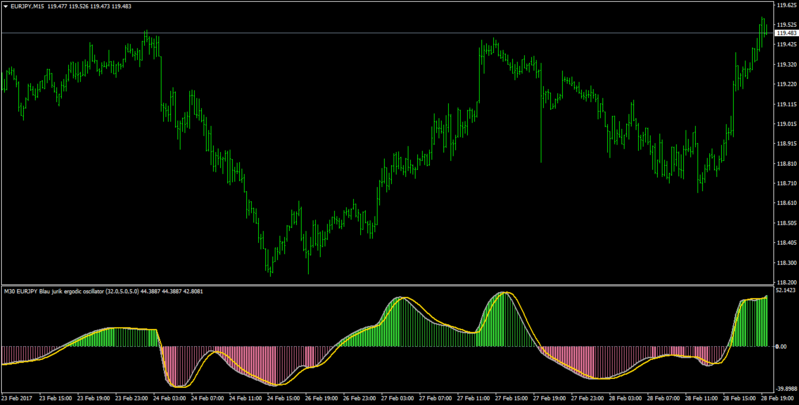
Task: Click the 118.610 price scale label
Action: pos(787,203)
